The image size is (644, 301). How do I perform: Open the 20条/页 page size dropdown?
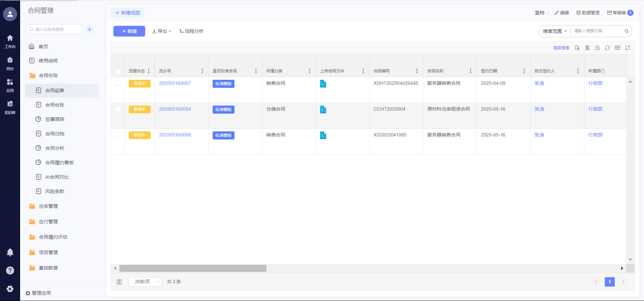(145, 282)
